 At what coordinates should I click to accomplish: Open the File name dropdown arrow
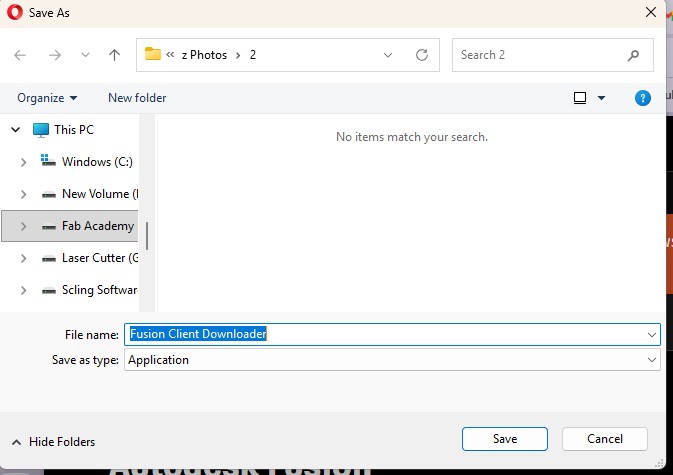652,335
